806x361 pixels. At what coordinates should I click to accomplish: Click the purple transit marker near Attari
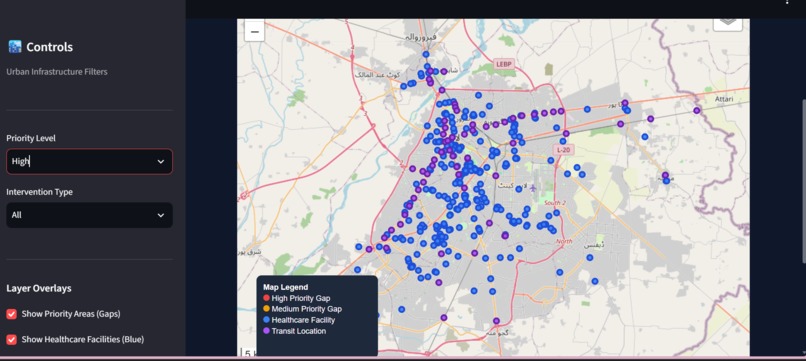tap(697, 111)
